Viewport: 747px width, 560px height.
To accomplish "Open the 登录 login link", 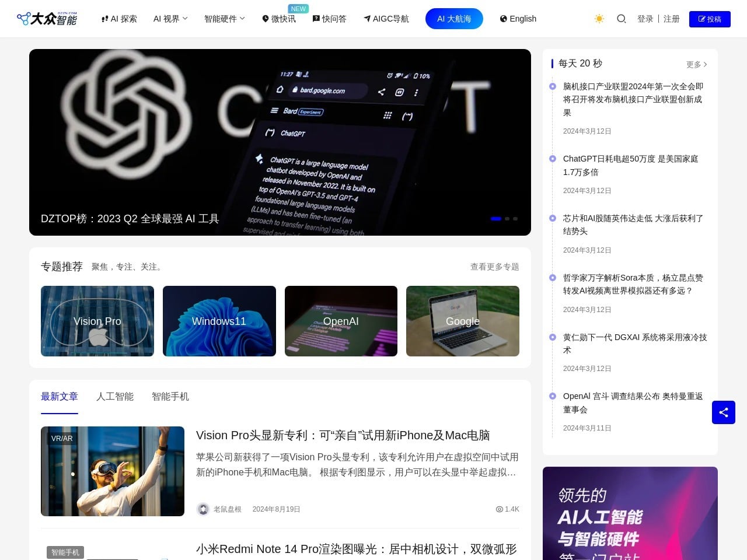I will point(645,19).
